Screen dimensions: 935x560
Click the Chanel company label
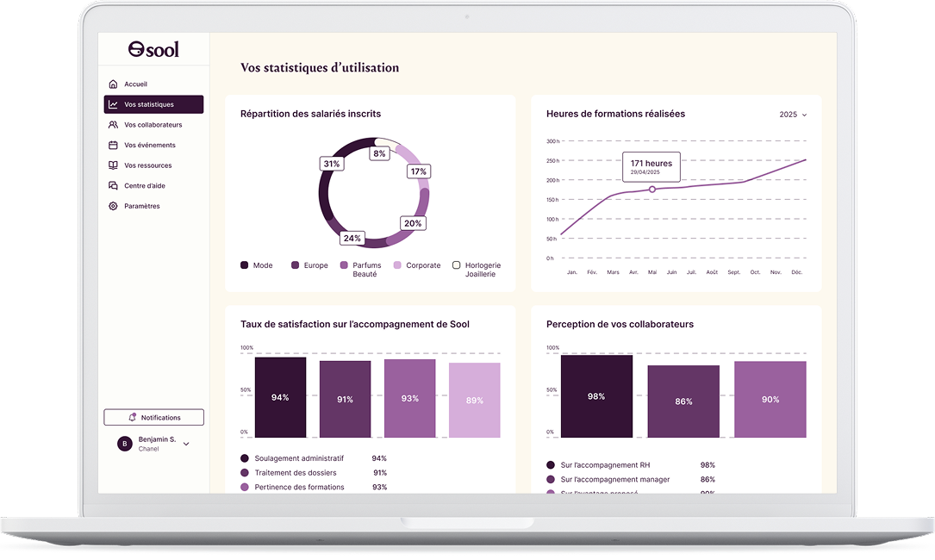click(x=148, y=449)
